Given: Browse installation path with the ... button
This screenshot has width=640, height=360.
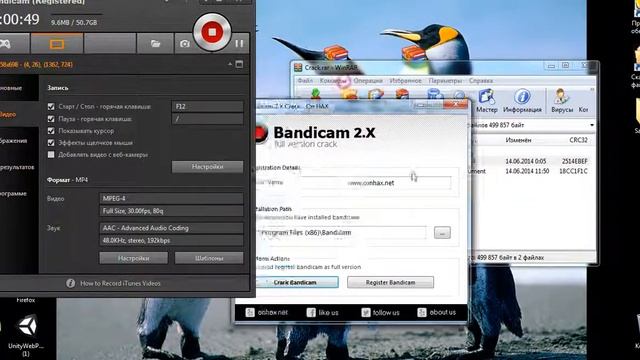Looking at the screenshot, I should click(442, 233).
